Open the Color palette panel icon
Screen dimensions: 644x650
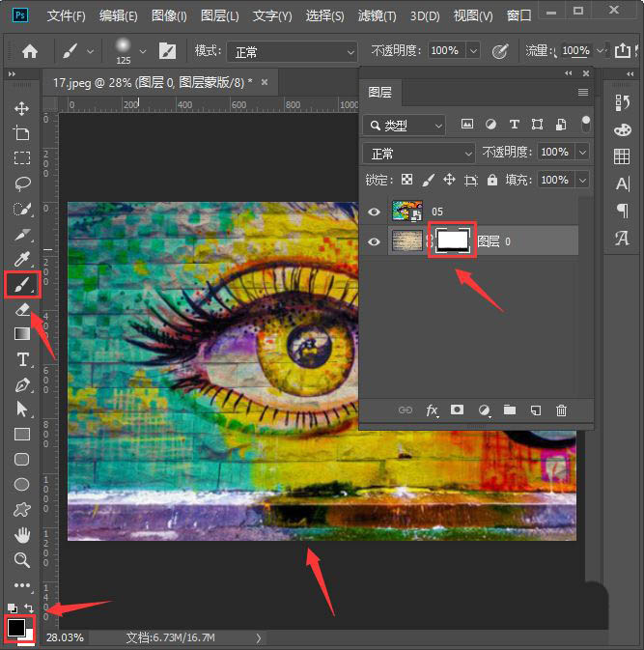622,129
